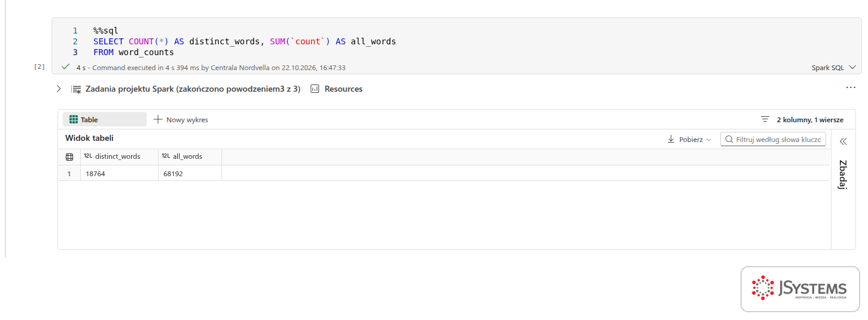
Task: Click the Table tab grid icon
Action: click(74, 119)
